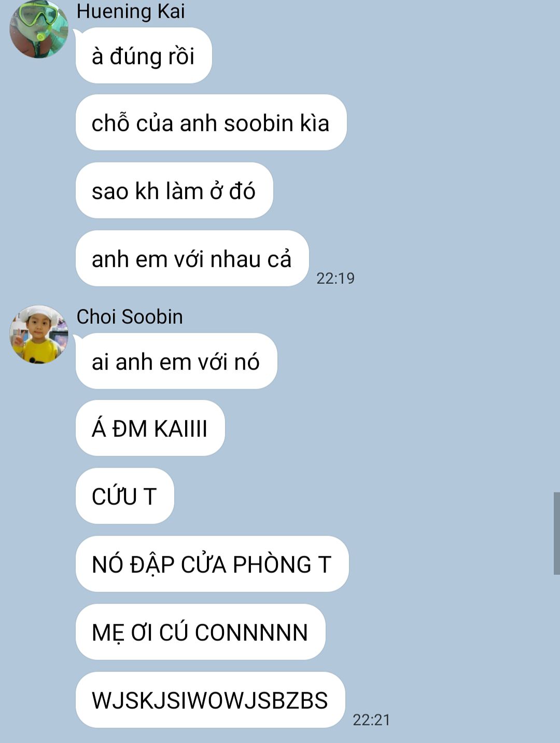Select the 'chỗ của anh soobin kìa' message

coord(211,122)
